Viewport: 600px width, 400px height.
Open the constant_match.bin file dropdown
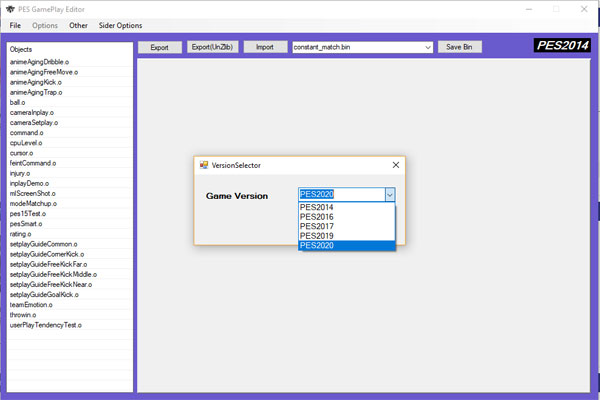tap(428, 47)
